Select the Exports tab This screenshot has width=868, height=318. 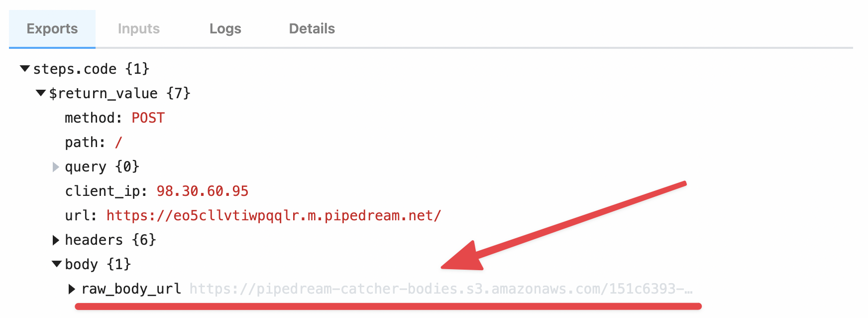(x=52, y=29)
